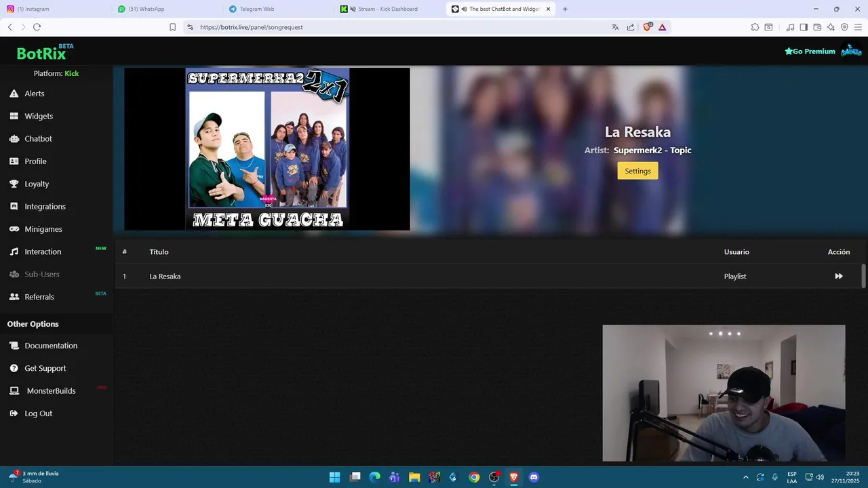
Task: Open Windows Start menu
Action: (x=334, y=477)
